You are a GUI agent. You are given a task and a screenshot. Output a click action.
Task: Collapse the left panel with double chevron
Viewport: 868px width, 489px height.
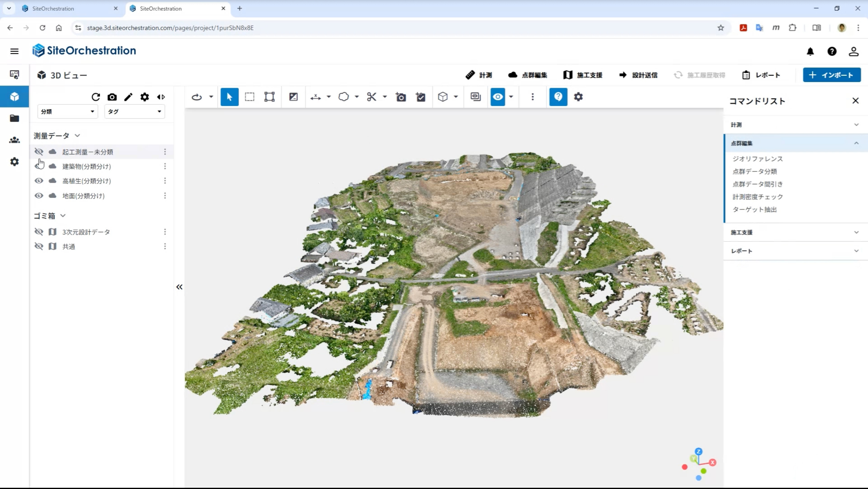click(x=179, y=287)
